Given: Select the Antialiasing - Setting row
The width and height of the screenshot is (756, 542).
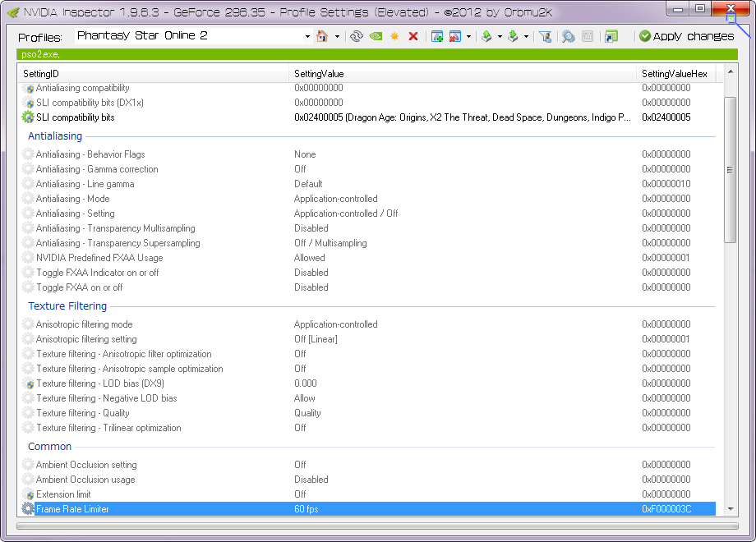Looking at the screenshot, I should click(368, 214).
